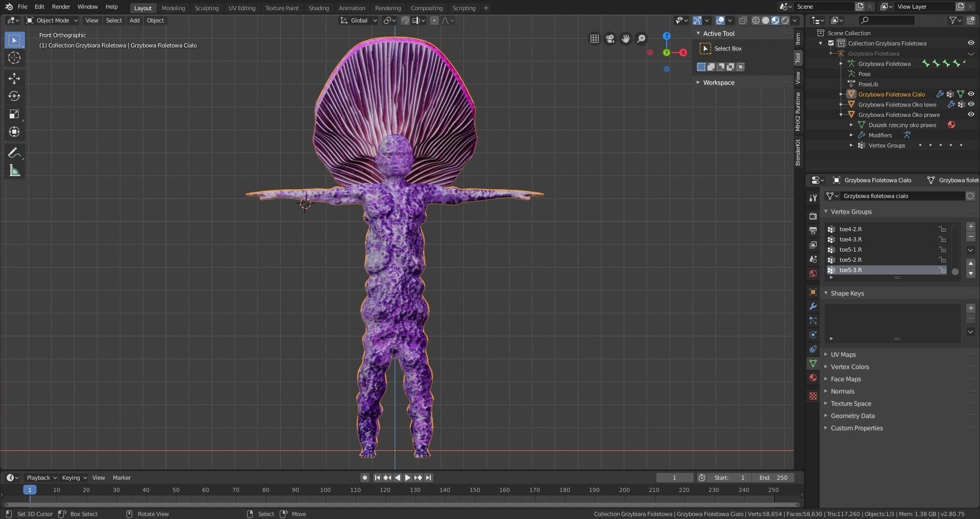The width and height of the screenshot is (980, 519).
Task: Open the Modifiers wrench properties tab
Action: [813, 306]
